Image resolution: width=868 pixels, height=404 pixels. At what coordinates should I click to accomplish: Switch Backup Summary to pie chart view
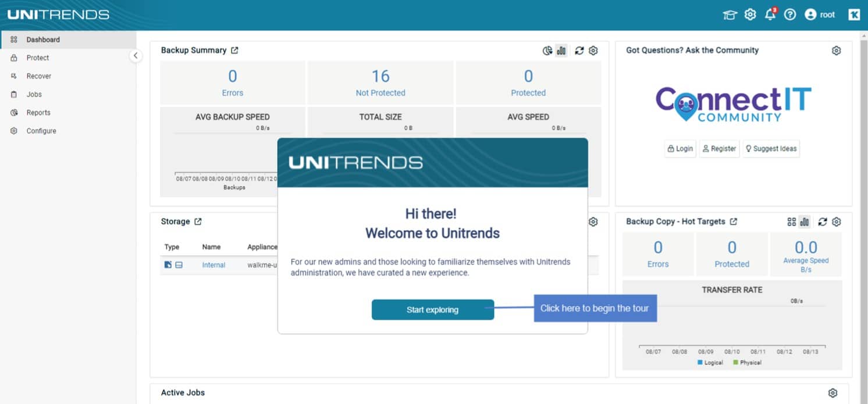[547, 51]
